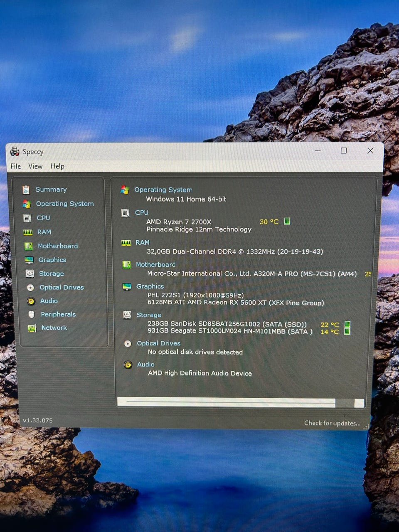Click the Optical Drives disc icon in summary pane
Viewport: 399px width, 532px height.
click(x=128, y=344)
